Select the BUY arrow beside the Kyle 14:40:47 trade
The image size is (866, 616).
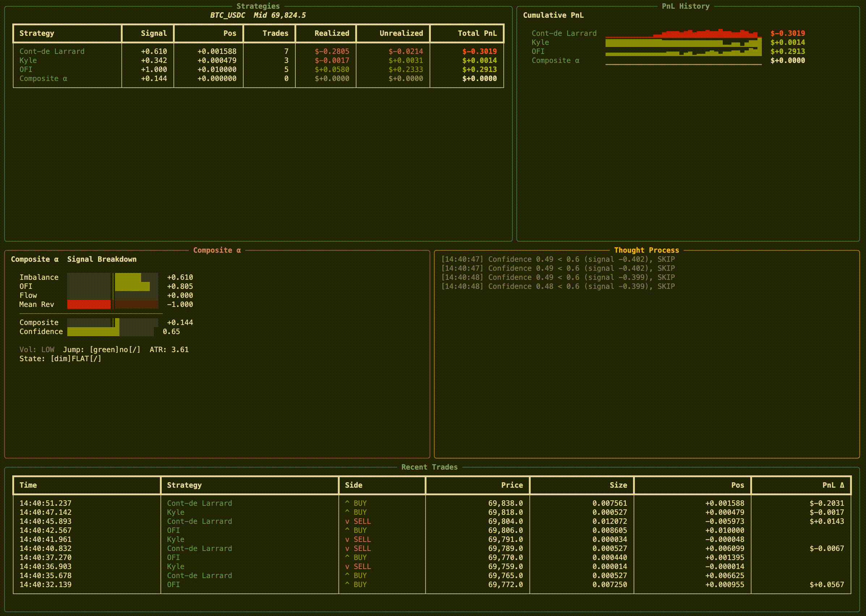pyautogui.click(x=348, y=512)
